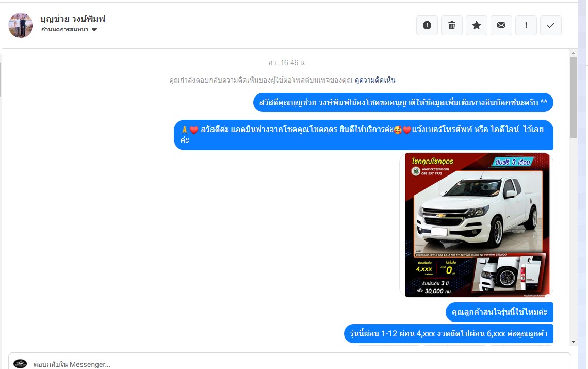Mark conversation as unread with envelope icon

[x=501, y=25]
